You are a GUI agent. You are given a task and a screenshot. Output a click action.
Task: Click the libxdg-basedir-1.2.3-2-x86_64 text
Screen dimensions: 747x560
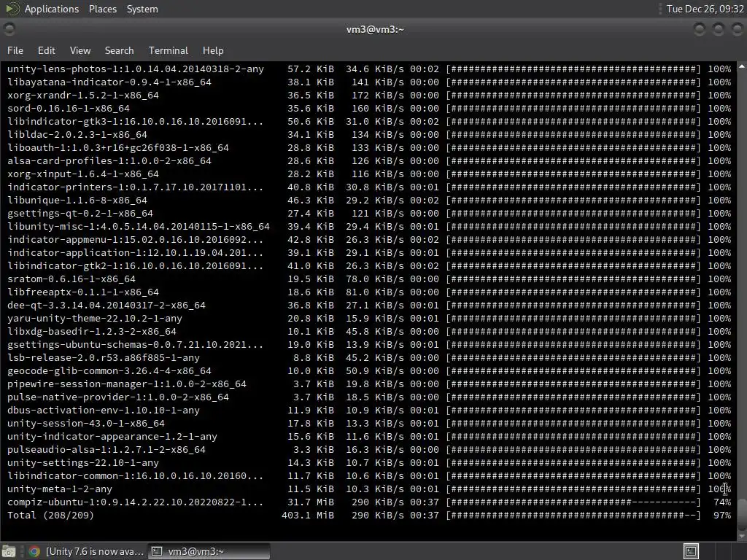91,332
